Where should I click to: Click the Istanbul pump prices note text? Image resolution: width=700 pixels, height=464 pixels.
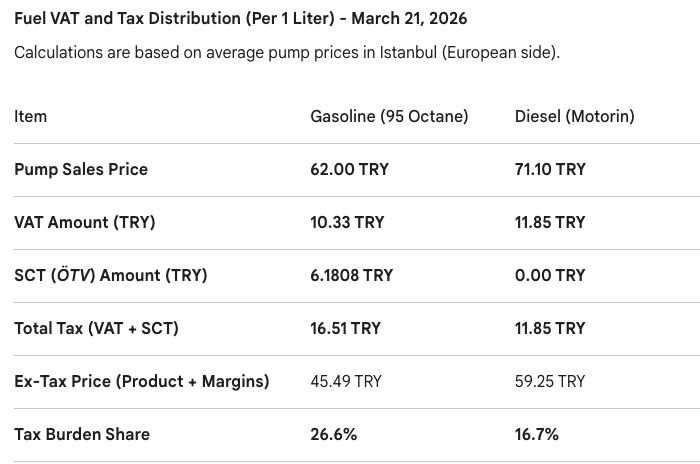(287, 52)
